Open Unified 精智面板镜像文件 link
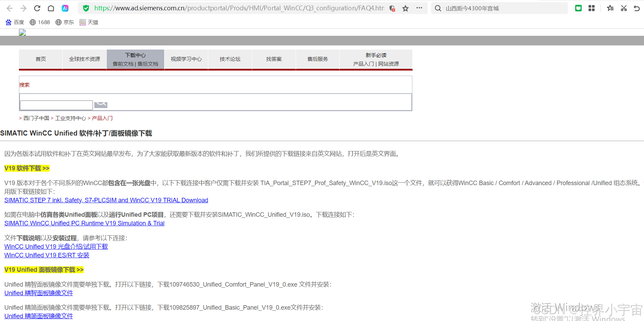The image size is (644, 321). (x=39, y=293)
